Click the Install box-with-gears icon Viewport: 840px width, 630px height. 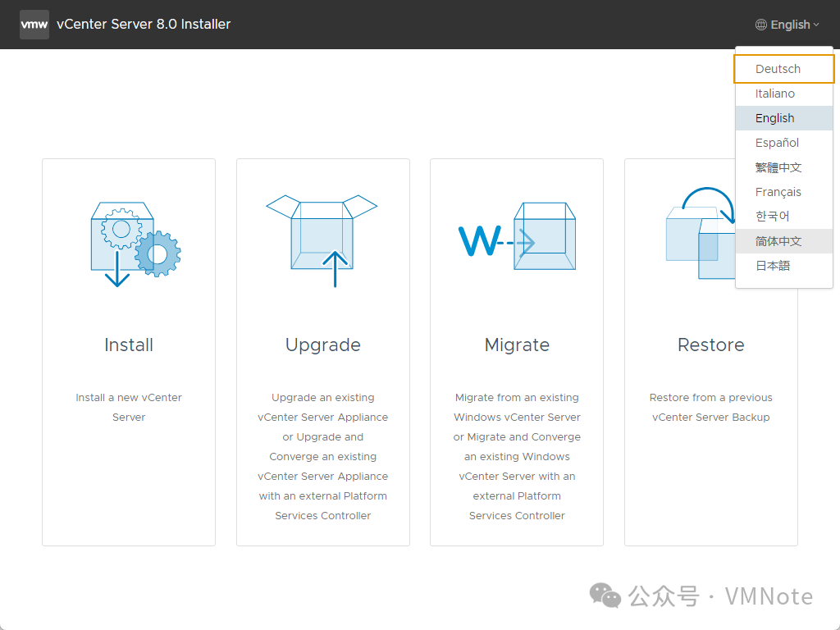[x=135, y=244]
